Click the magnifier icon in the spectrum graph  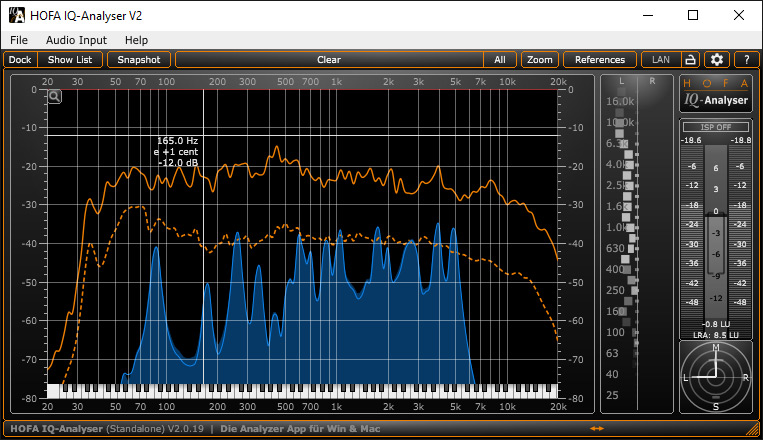(55, 96)
